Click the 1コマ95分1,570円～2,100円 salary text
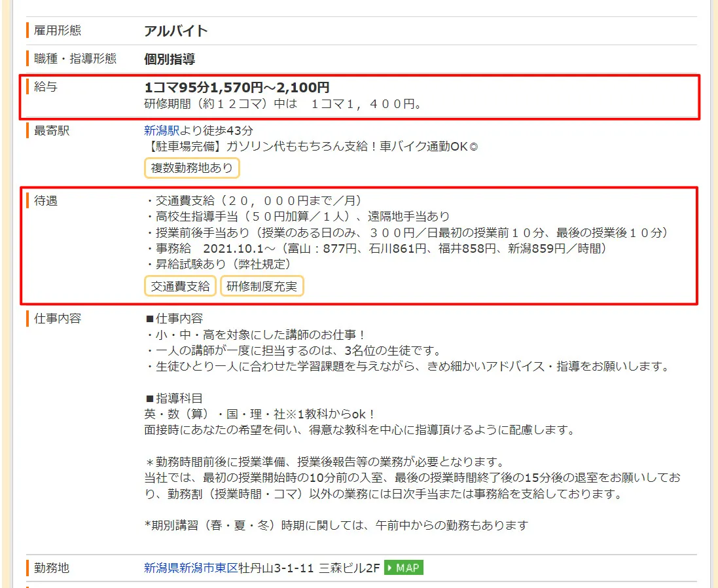The image size is (718, 588). (x=237, y=88)
